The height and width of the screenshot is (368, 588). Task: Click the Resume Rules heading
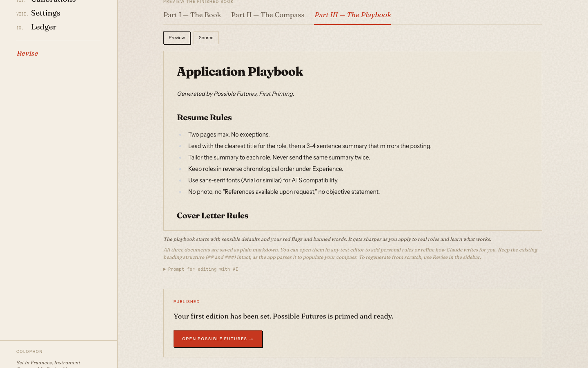pos(204,118)
